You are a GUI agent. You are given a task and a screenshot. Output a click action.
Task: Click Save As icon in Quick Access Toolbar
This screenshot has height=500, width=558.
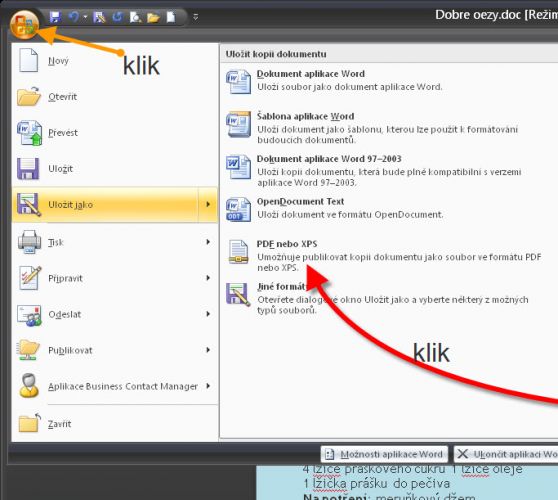click(x=99, y=17)
